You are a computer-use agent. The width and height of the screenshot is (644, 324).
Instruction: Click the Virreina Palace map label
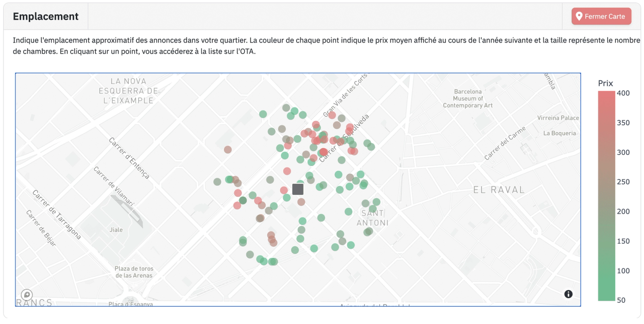click(x=558, y=118)
